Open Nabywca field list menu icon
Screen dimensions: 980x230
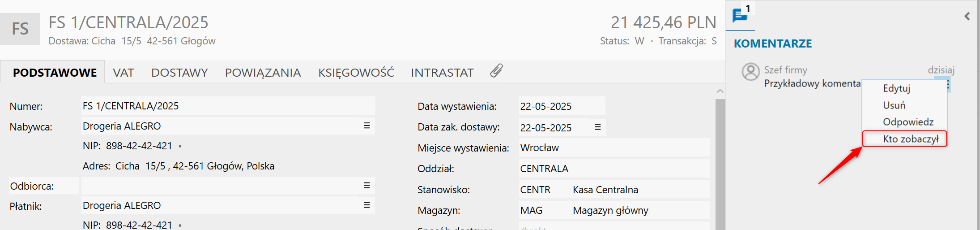[366, 126]
